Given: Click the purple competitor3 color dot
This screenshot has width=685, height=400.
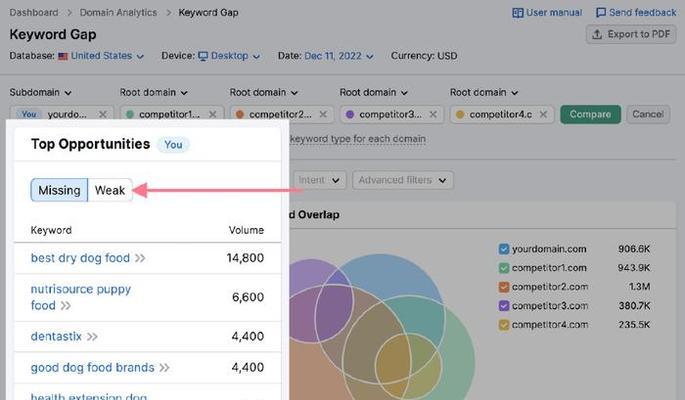Looking at the screenshot, I should coord(350,114).
